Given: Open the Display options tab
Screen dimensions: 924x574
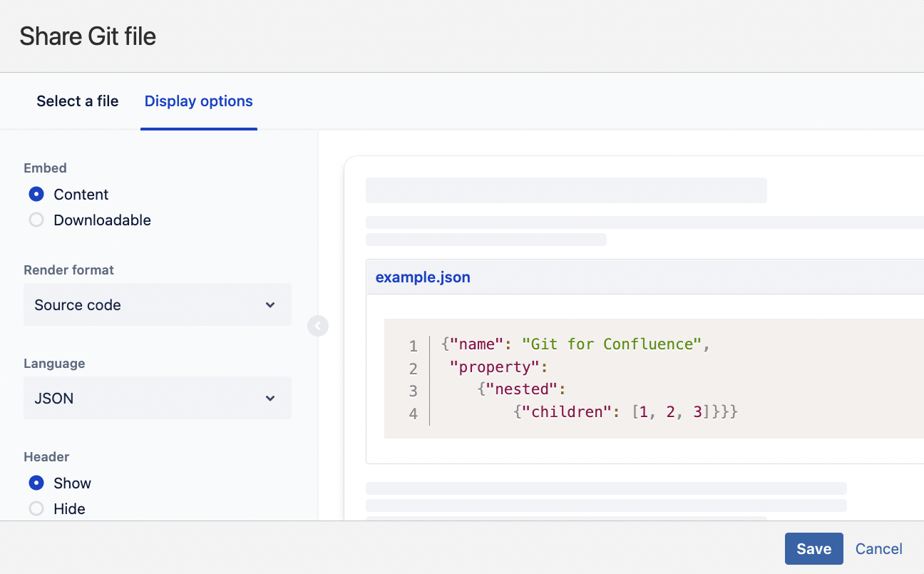Looking at the screenshot, I should (198, 101).
